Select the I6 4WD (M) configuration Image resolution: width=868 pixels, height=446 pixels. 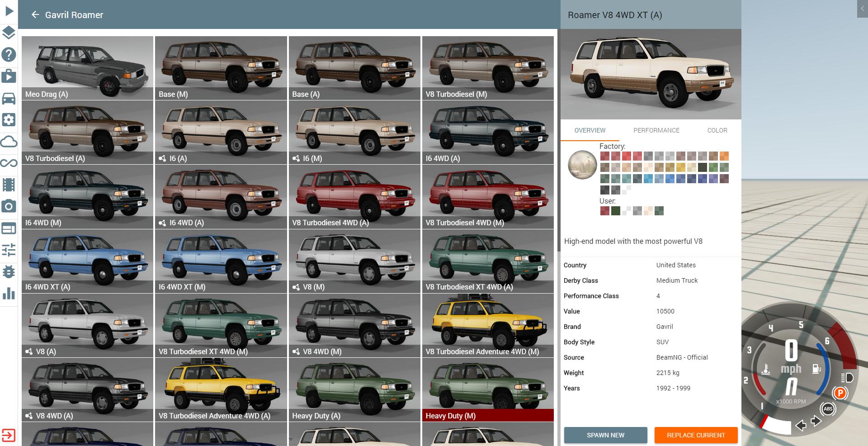click(x=87, y=196)
